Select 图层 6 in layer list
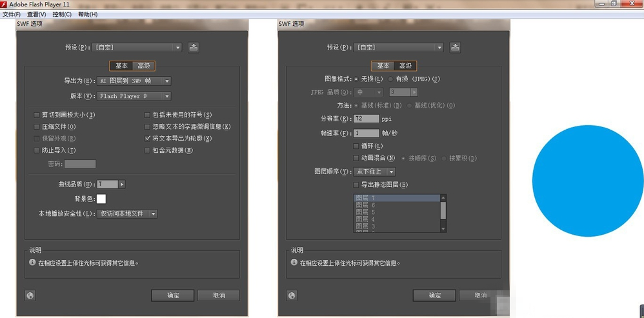The width and height of the screenshot is (644, 318). [x=396, y=205]
